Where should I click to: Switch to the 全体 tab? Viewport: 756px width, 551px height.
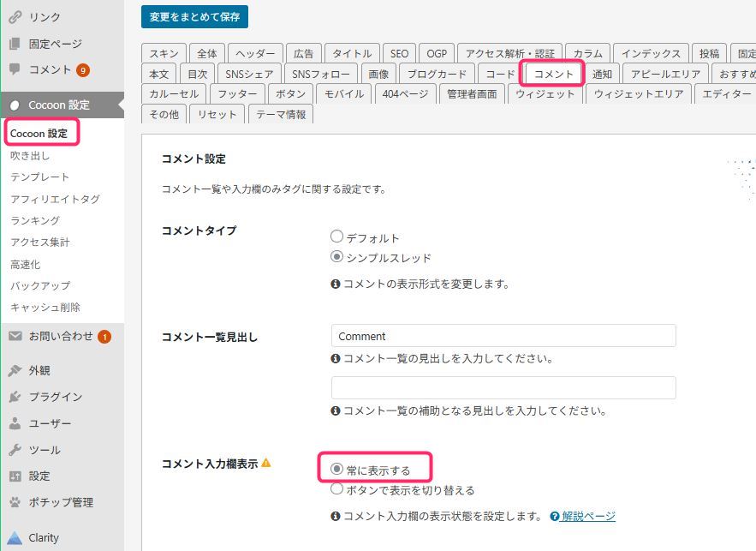tap(207, 53)
